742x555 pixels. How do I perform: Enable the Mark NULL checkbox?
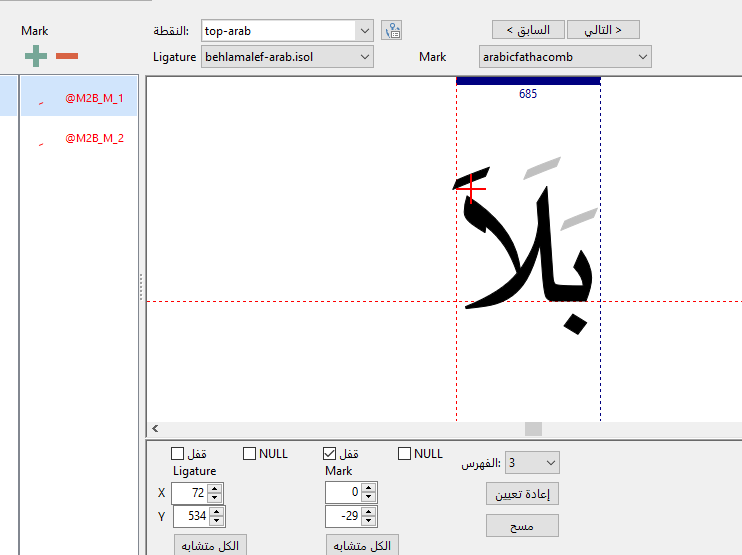pos(404,454)
